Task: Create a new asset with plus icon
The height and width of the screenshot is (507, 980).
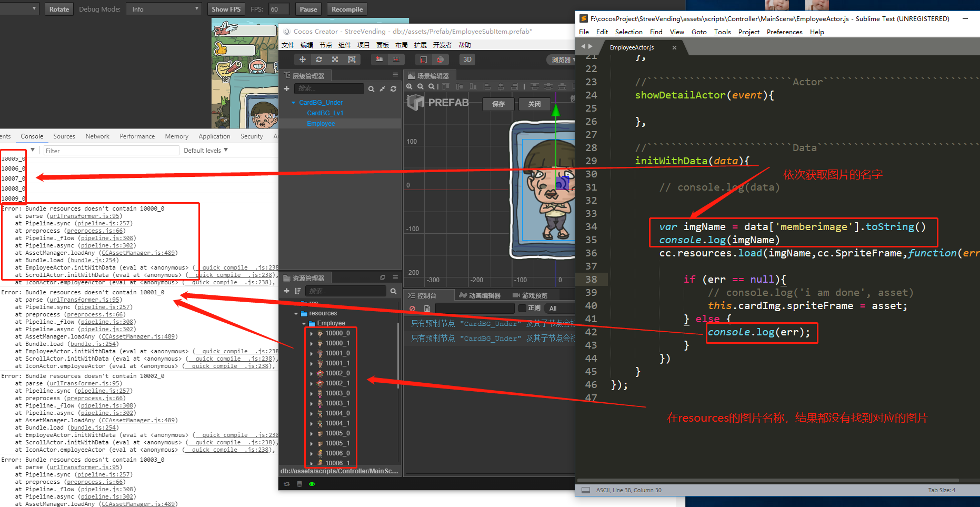Action: pos(287,291)
